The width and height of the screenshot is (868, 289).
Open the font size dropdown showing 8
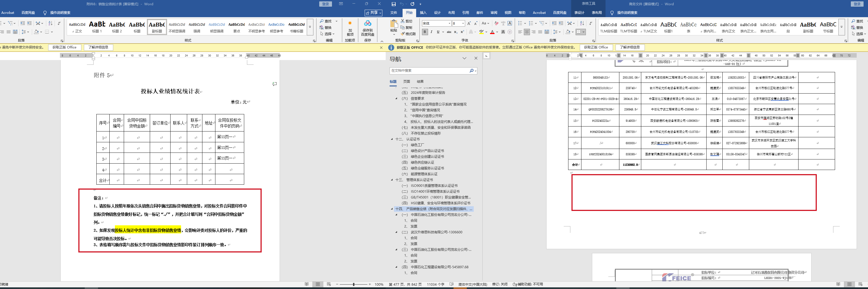[x=463, y=23]
